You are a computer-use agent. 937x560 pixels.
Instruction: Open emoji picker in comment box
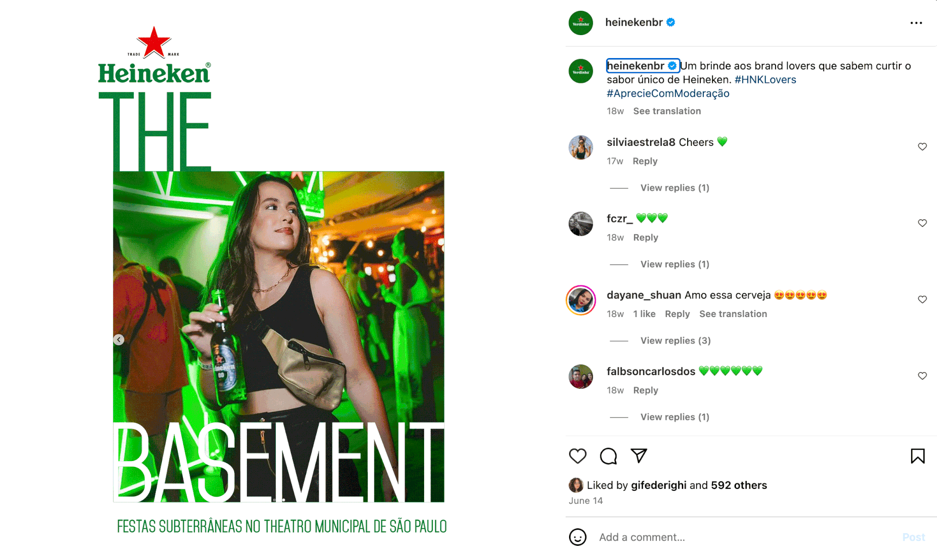(578, 537)
